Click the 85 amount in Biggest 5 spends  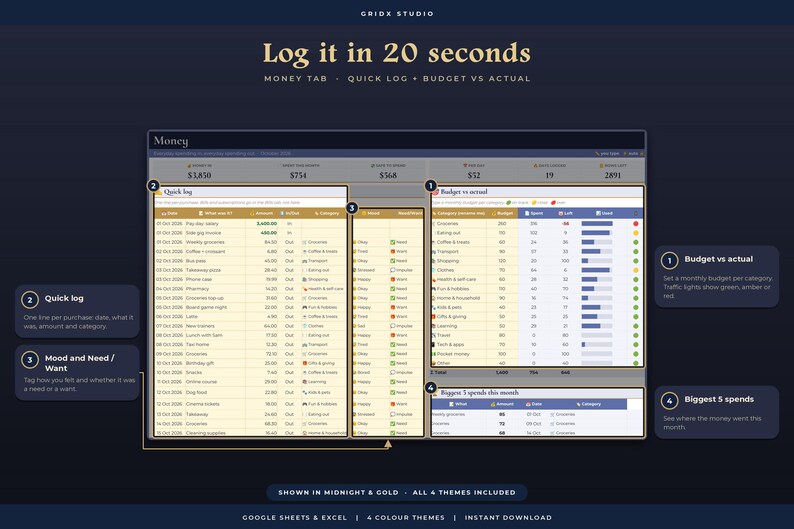point(502,414)
